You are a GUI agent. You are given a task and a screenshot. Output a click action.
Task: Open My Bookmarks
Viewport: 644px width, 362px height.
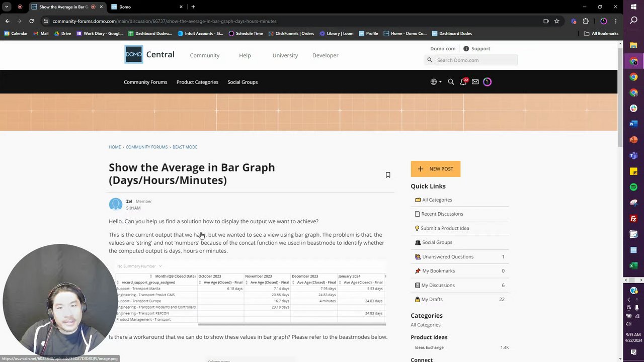[438, 271]
